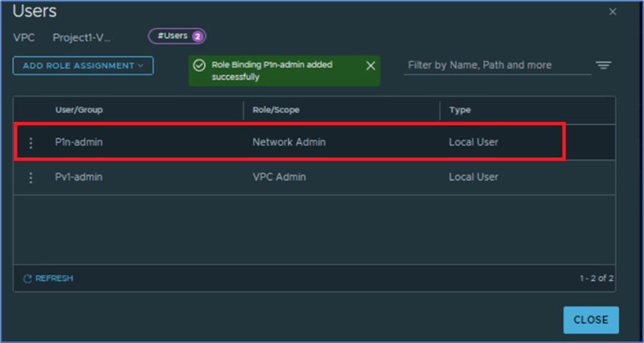This screenshot has width=644, height=343.
Task: Click the VPC Admin role cell
Action: pos(280,177)
